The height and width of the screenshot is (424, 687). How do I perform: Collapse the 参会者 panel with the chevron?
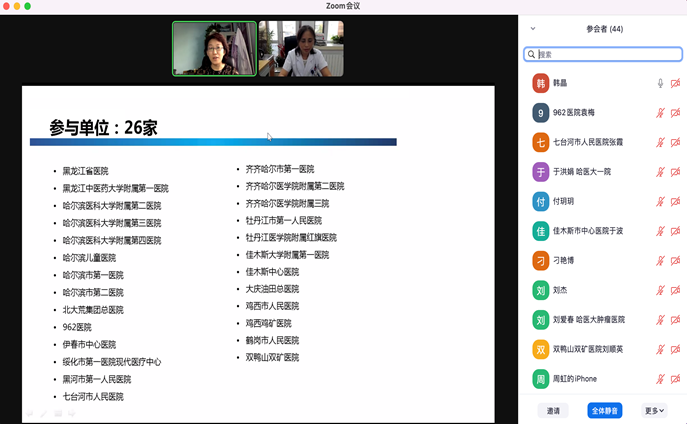pos(533,29)
